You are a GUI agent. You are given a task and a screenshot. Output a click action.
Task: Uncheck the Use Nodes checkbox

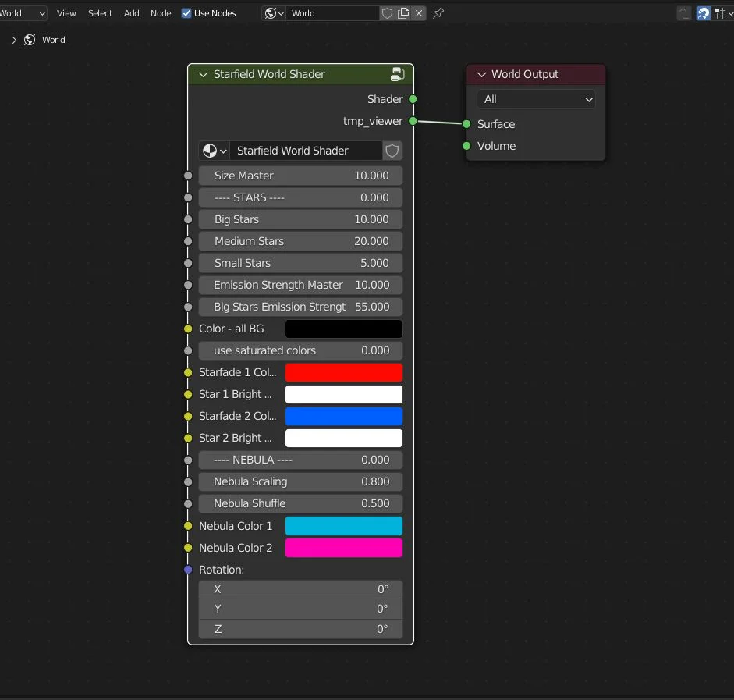click(x=186, y=13)
